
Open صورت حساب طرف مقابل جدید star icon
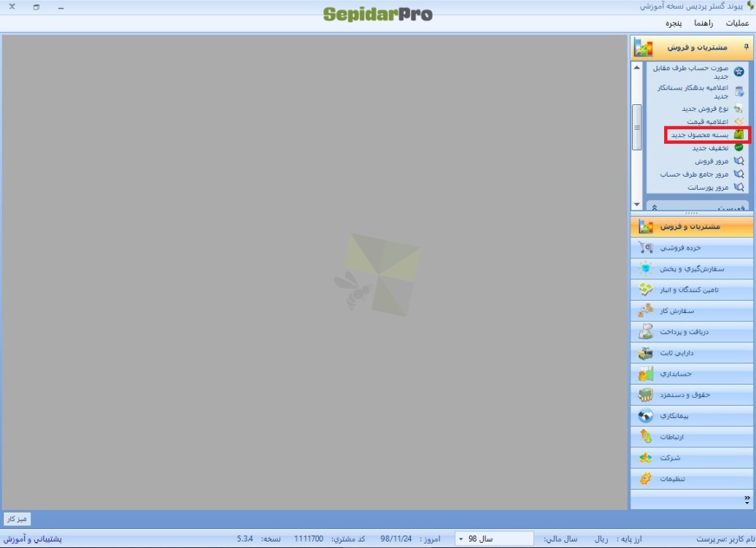pyautogui.click(x=738, y=72)
